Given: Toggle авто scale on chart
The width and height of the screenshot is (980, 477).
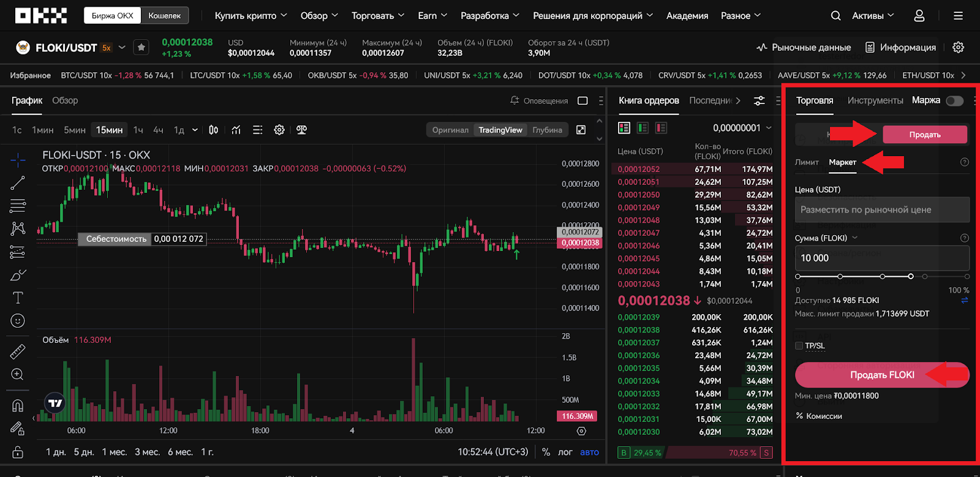Looking at the screenshot, I should (x=589, y=452).
